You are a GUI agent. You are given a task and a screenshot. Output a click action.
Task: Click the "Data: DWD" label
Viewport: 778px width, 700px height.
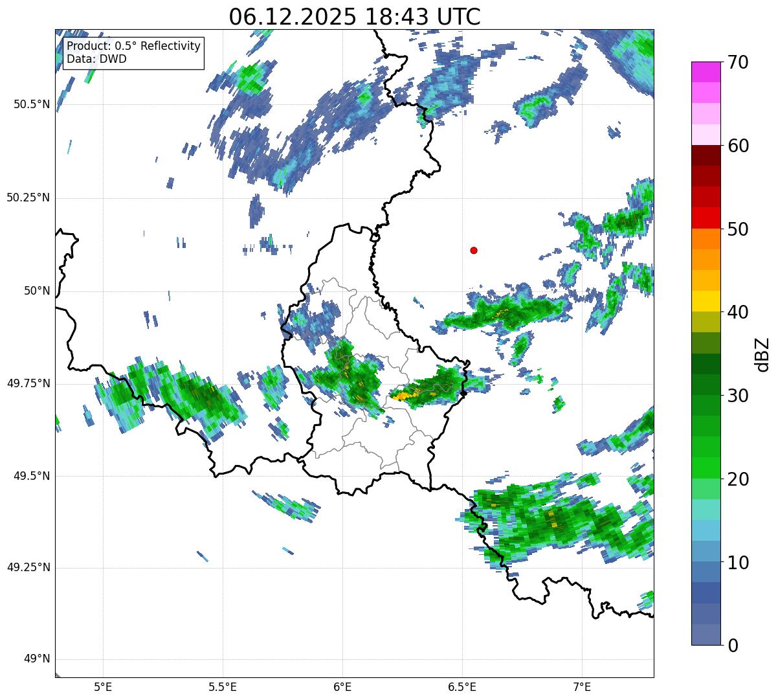click(x=97, y=59)
